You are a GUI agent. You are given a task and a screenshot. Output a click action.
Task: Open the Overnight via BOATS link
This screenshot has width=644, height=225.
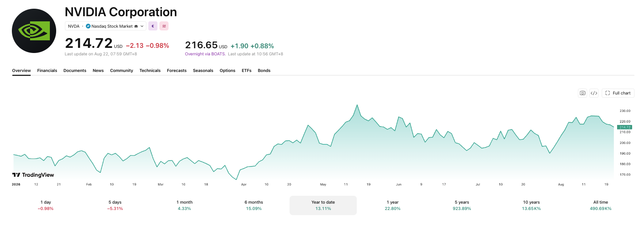pos(205,54)
